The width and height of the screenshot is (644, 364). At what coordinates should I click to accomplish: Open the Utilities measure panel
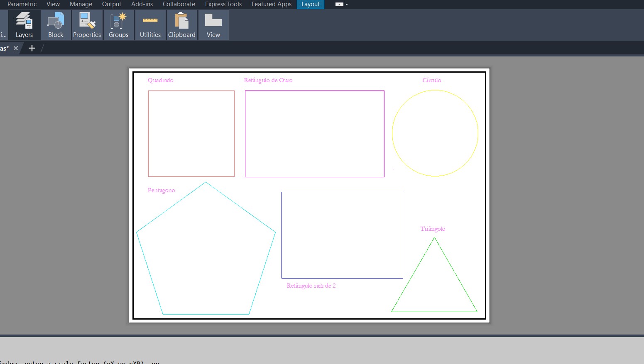pyautogui.click(x=150, y=25)
